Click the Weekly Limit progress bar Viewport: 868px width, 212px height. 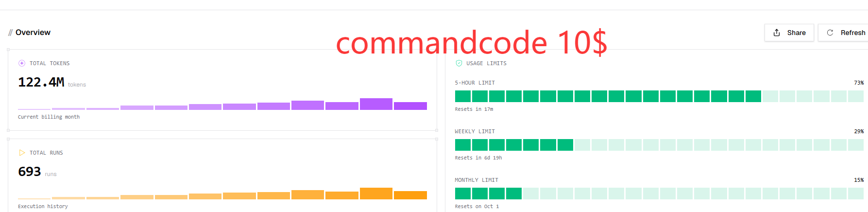(659, 145)
